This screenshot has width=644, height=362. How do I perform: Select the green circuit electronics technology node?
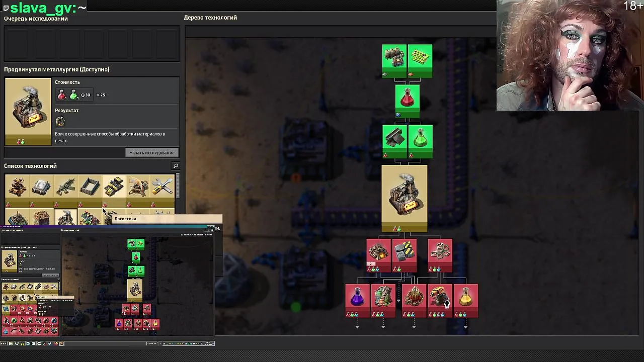tap(420, 61)
